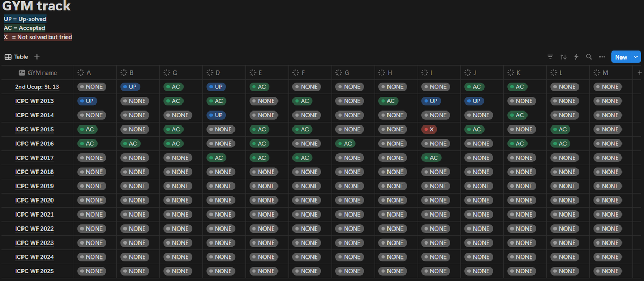The width and height of the screenshot is (644, 281).
Task: Add a new view with the plus beside Table
Action: coord(37,57)
